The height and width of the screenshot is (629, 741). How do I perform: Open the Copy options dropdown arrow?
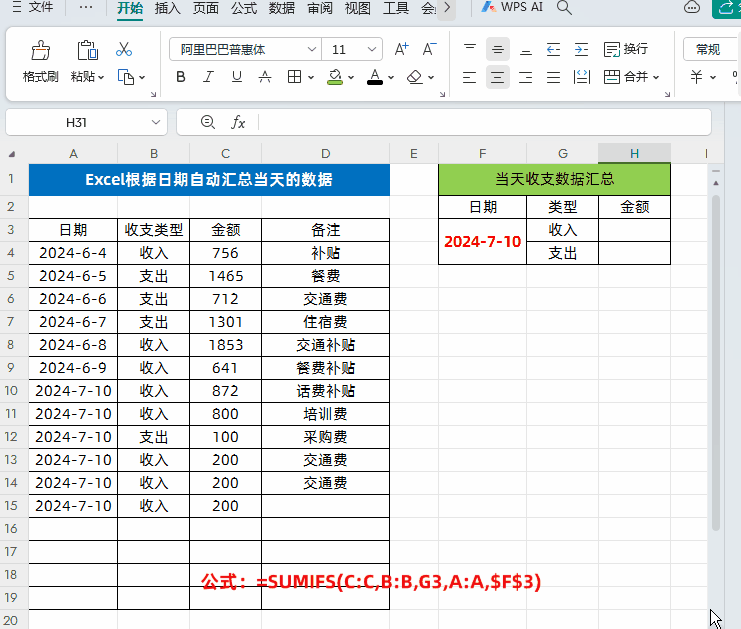pos(142,78)
